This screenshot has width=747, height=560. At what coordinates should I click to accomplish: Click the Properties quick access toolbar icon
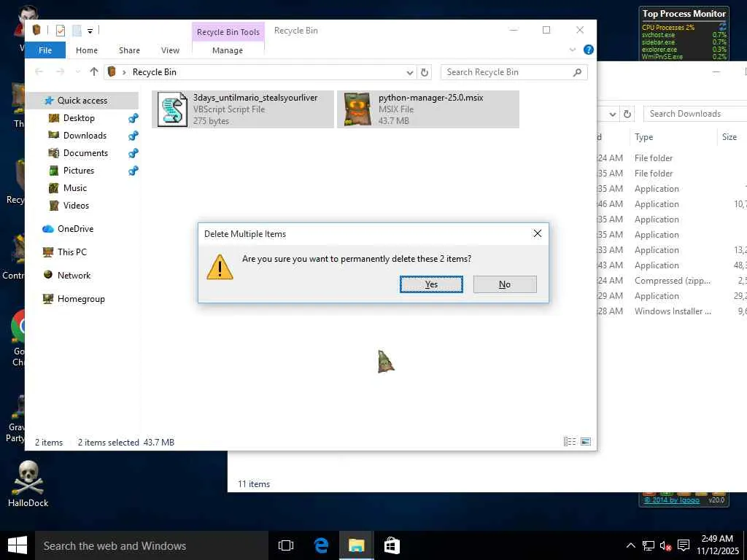tap(61, 31)
